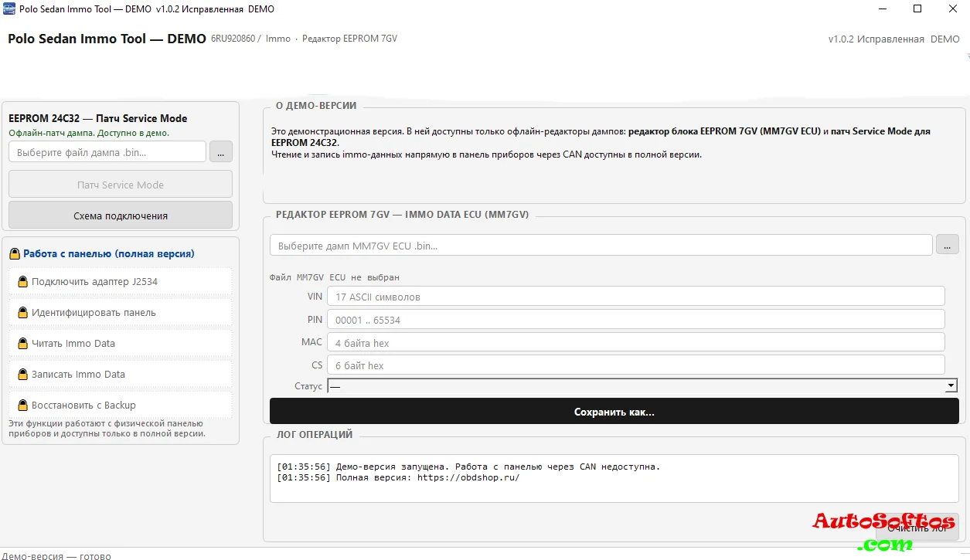970x560 pixels.
Task: Close the Polo Sedan Immo Tool window
Action: tap(953, 9)
